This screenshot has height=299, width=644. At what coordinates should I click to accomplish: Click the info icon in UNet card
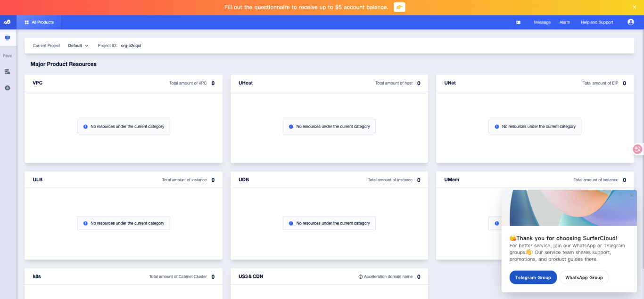click(497, 127)
